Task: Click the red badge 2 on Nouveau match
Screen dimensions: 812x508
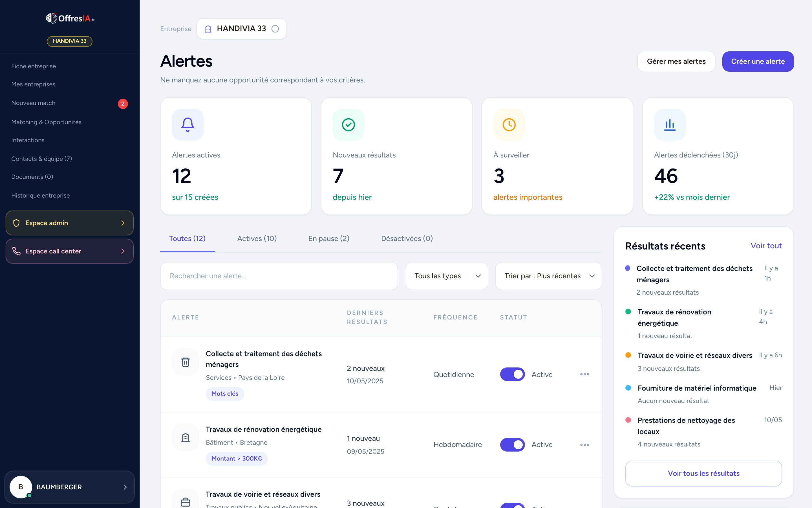Action: (x=123, y=104)
